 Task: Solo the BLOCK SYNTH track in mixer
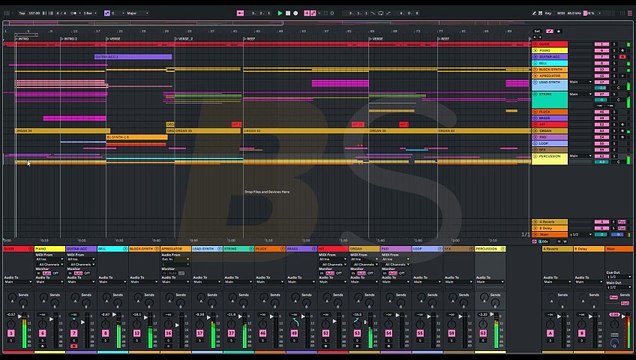click(x=137, y=341)
